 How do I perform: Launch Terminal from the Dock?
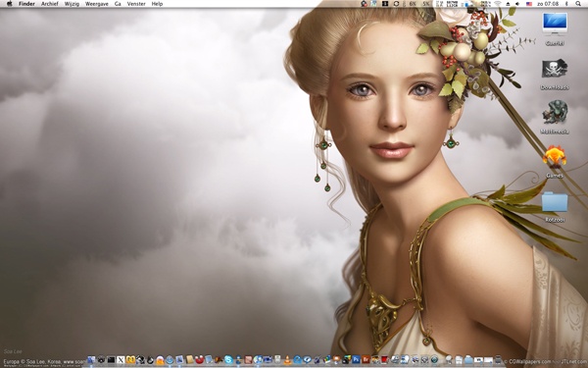pos(111,360)
